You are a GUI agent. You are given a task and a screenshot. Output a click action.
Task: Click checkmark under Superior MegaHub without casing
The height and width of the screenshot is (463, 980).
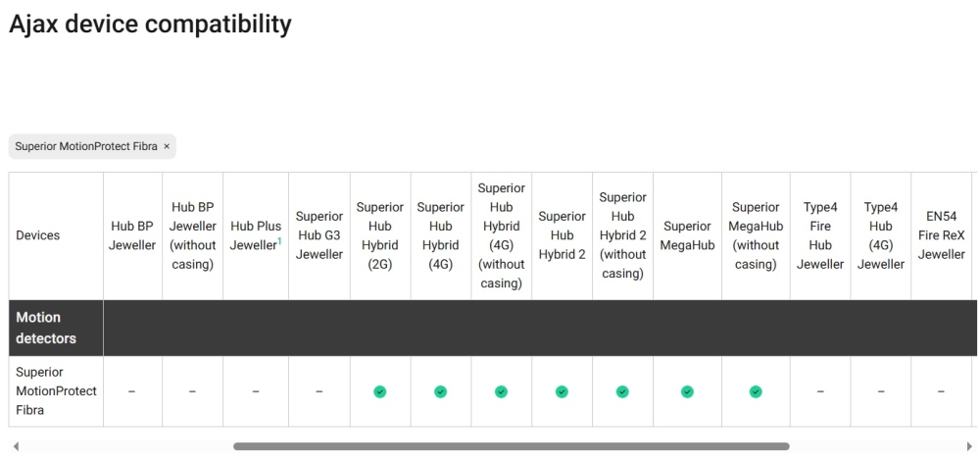click(x=756, y=391)
